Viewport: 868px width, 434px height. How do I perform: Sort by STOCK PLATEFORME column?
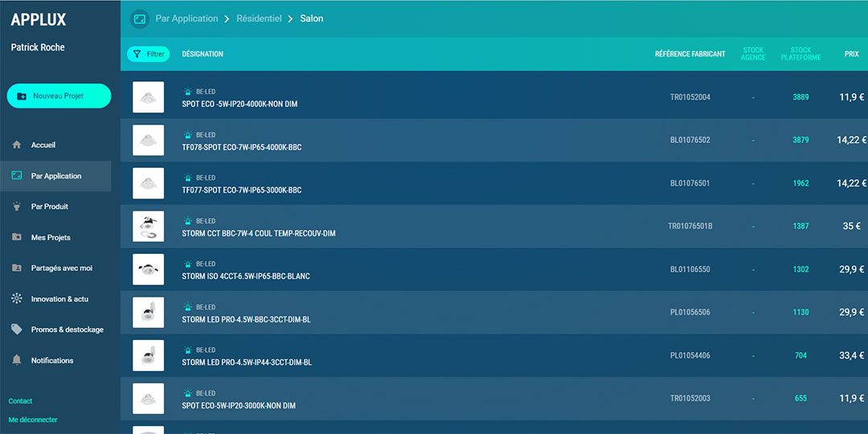coord(800,55)
